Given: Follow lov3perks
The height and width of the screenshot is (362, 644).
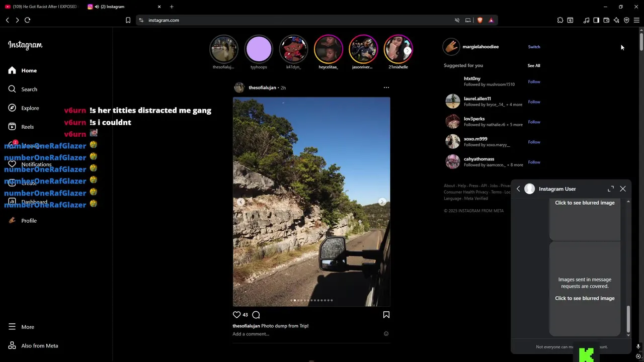Looking at the screenshot, I should 534,122.
